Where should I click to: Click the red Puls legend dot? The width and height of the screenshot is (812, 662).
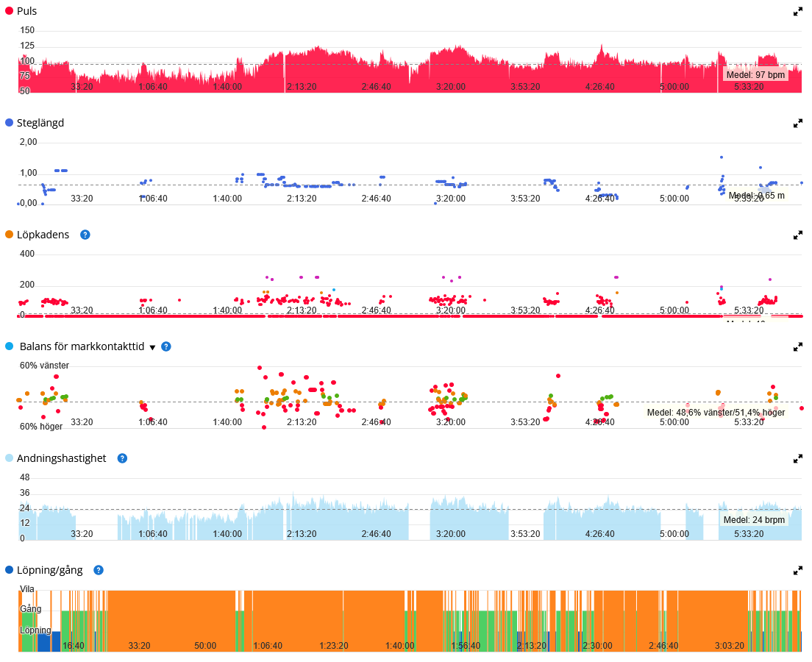click(9, 11)
